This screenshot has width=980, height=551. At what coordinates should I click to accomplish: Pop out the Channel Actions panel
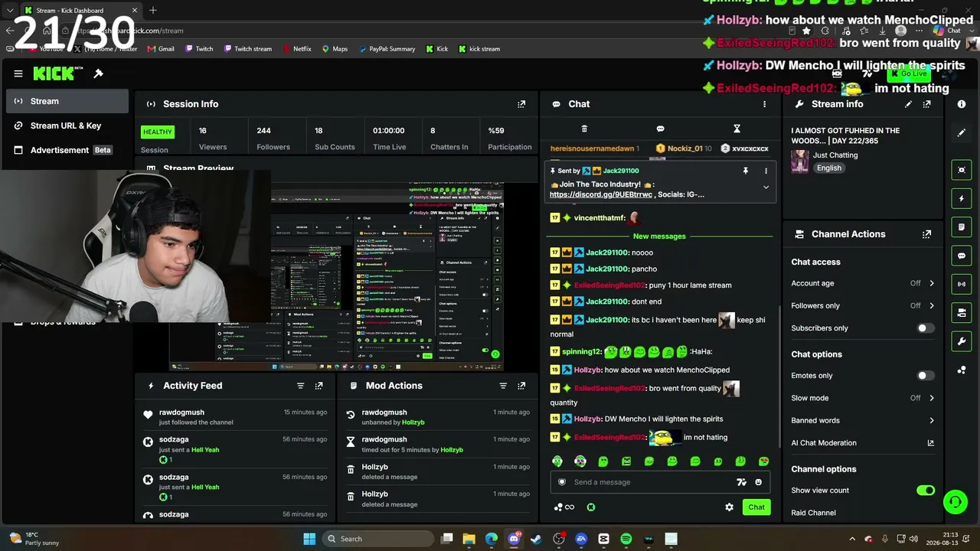point(926,234)
